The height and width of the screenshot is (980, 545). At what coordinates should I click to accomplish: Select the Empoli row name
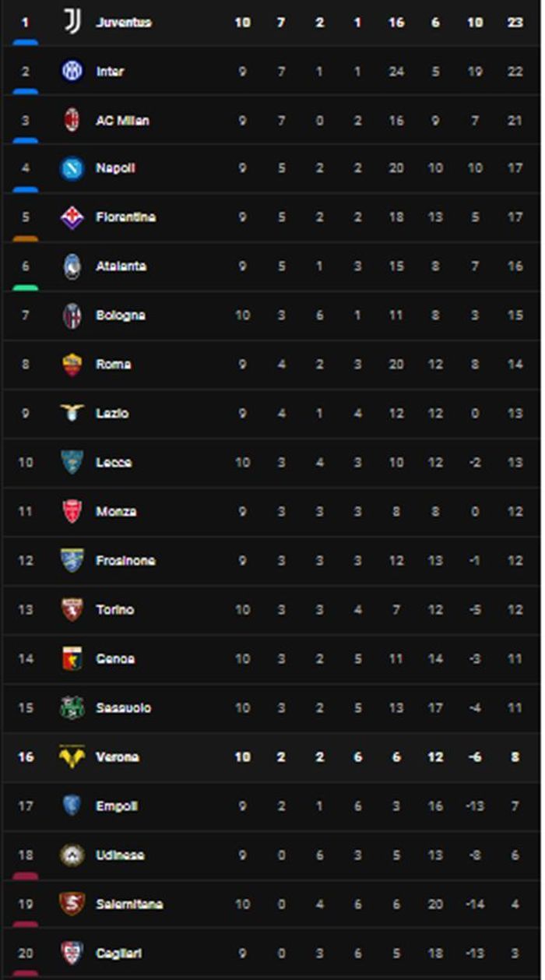(x=117, y=806)
